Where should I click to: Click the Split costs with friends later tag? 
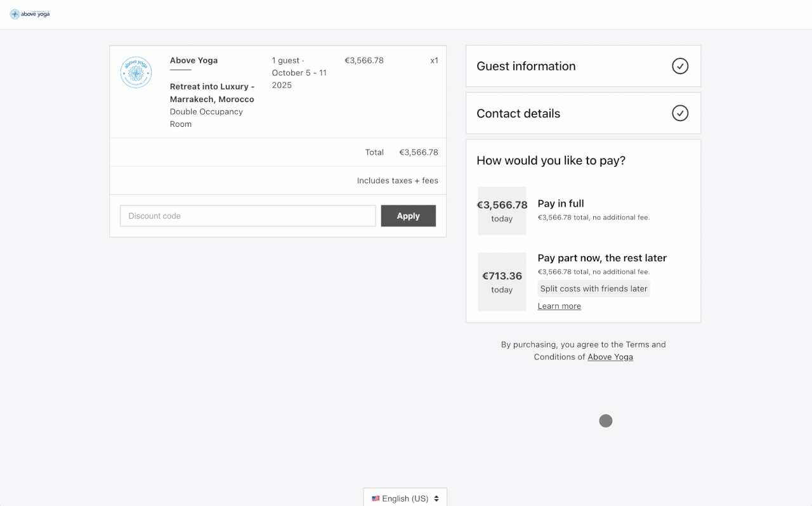[593, 289]
